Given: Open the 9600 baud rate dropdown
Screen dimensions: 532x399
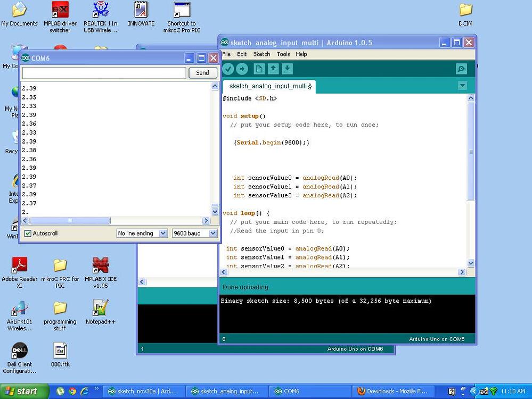Looking at the screenshot, I should click(x=194, y=234).
